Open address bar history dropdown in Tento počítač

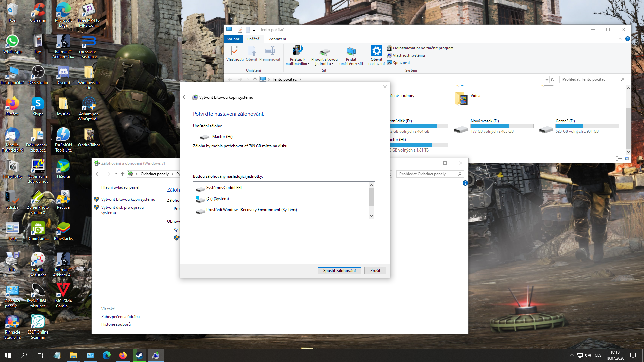click(547, 80)
